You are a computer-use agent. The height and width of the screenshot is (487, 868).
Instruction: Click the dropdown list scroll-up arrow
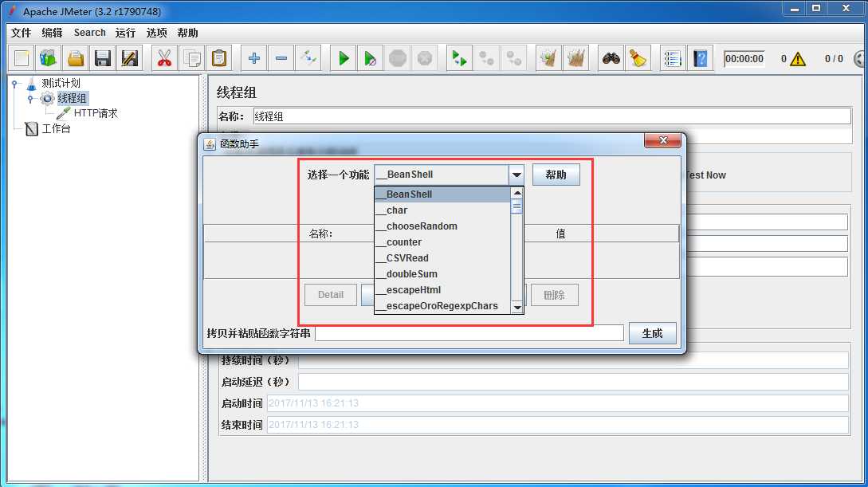(x=517, y=193)
